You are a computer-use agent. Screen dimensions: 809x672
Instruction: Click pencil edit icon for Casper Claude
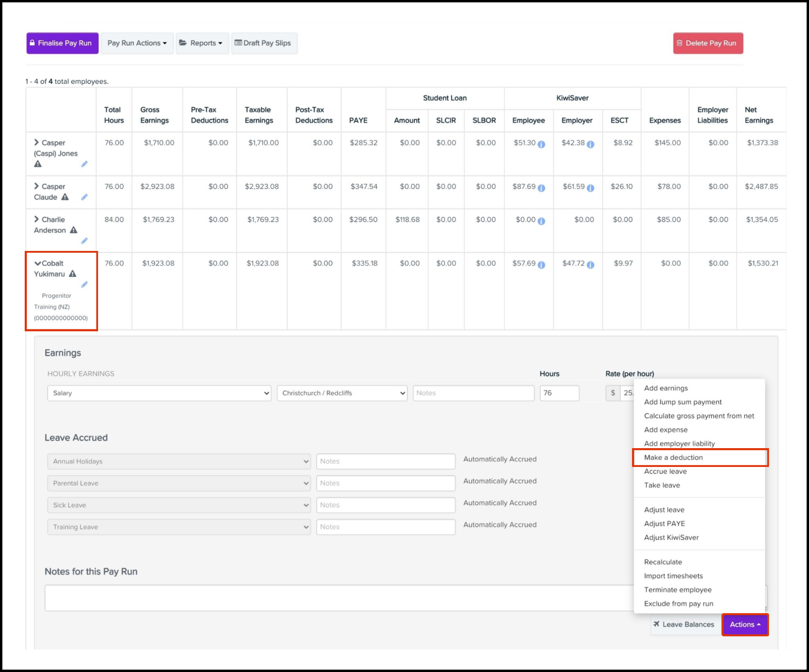(x=84, y=197)
